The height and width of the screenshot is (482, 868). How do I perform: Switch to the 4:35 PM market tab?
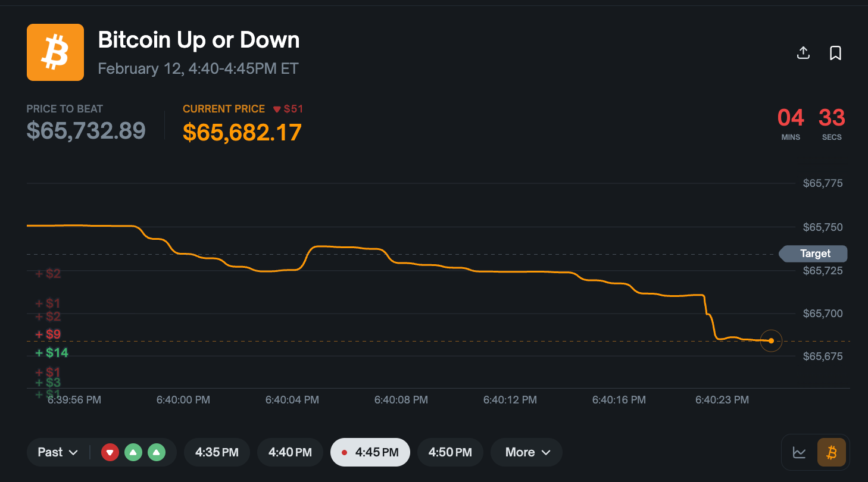pos(217,452)
